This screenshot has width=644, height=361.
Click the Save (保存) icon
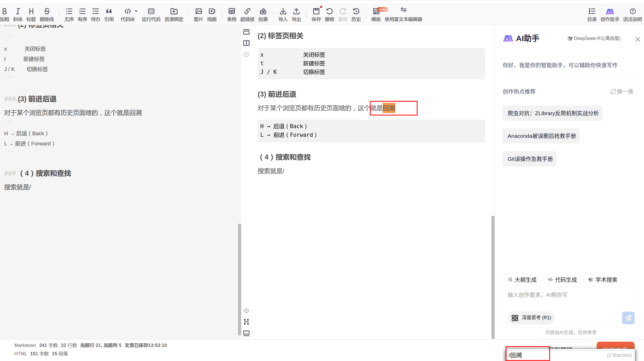pyautogui.click(x=316, y=11)
